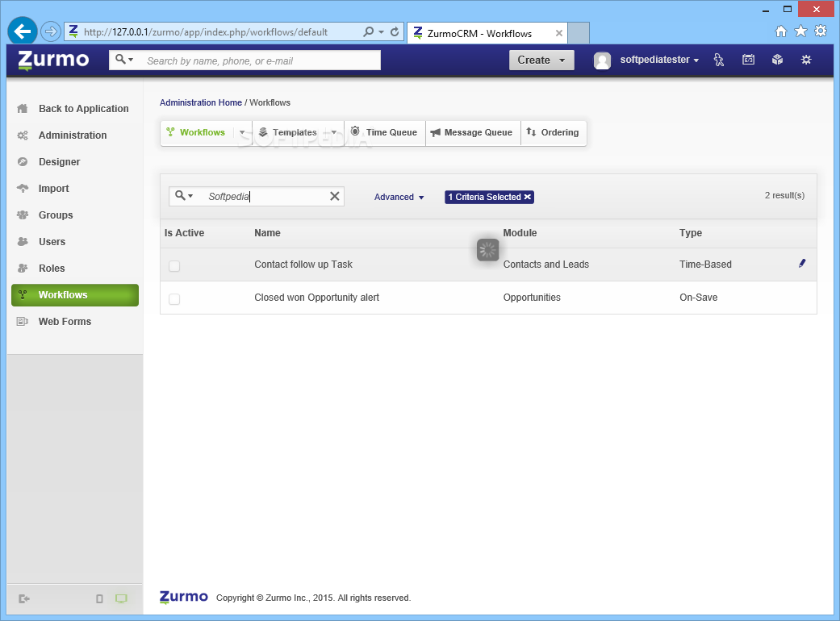Sort by the Module column header
The width and height of the screenshot is (840, 621).
click(520, 233)
